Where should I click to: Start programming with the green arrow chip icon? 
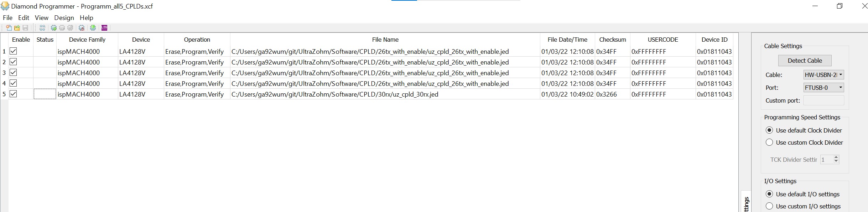93,28
